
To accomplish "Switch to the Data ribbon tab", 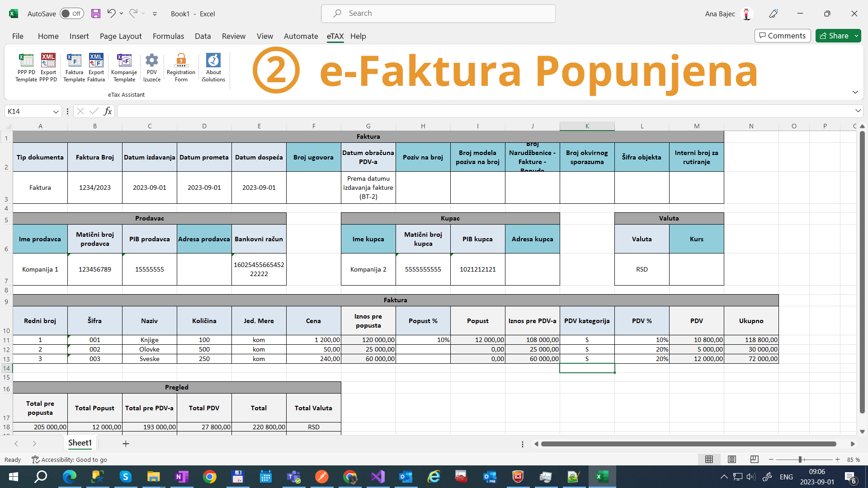I will click(203, 36).
